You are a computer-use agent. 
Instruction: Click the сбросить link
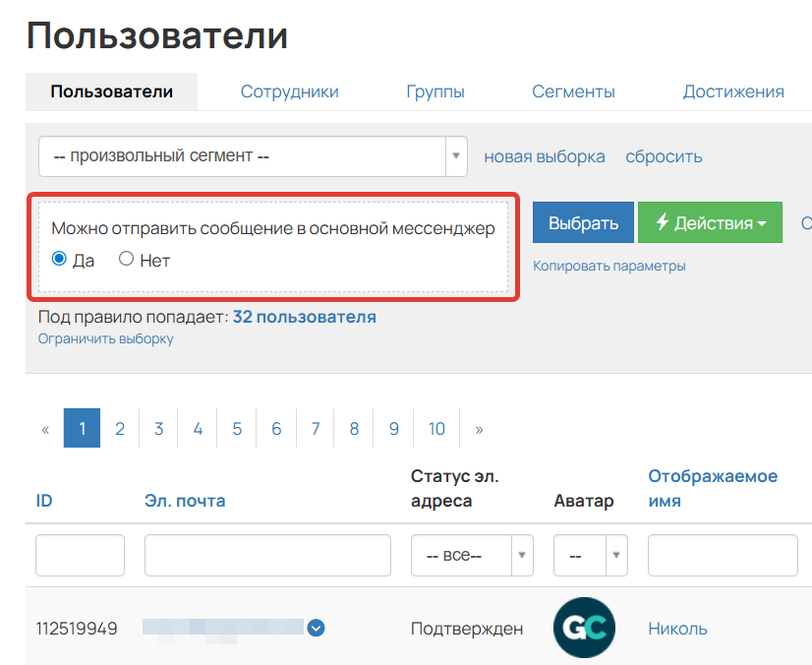point(663,156)
